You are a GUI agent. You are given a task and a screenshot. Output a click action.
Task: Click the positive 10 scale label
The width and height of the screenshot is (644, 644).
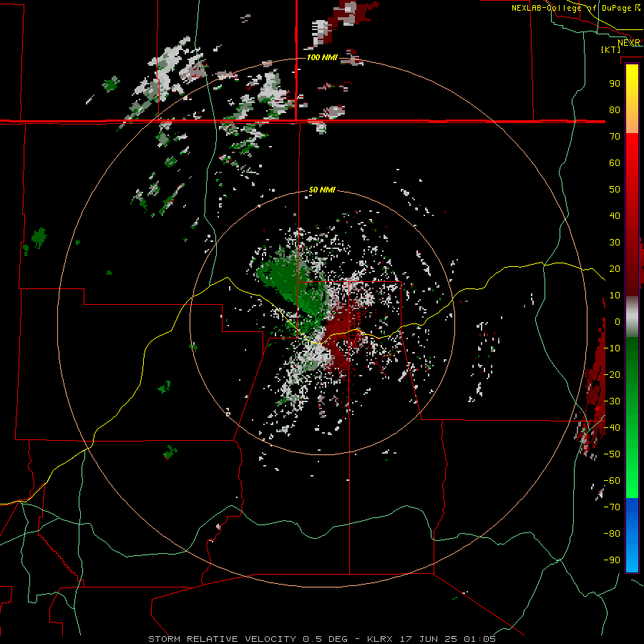tap(615, 296)
